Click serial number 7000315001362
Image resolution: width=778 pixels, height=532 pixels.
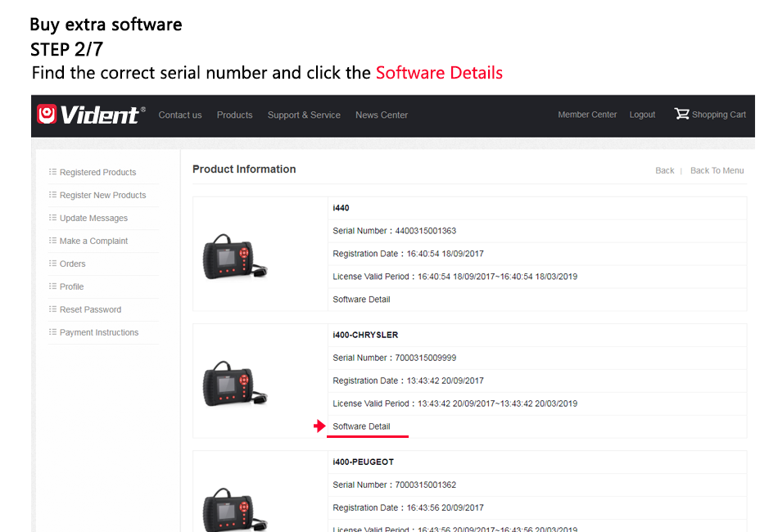[x=425, y=485]
